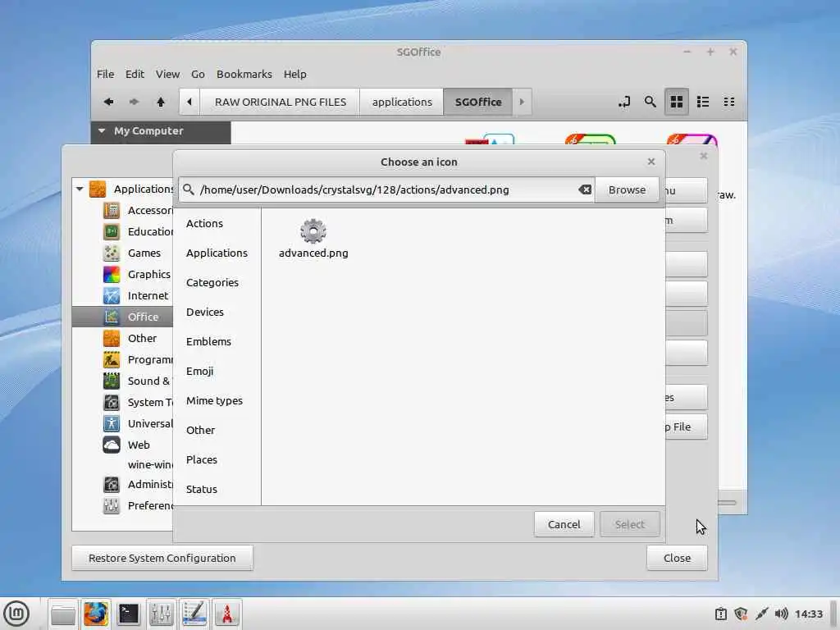Select Universal Access category icon

pyautogui.click(x=112, y=423)
